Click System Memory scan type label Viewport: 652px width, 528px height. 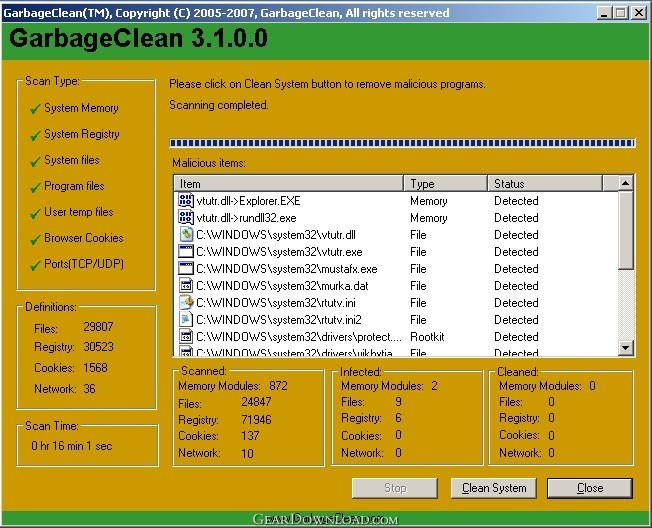[x=81, y=108]
